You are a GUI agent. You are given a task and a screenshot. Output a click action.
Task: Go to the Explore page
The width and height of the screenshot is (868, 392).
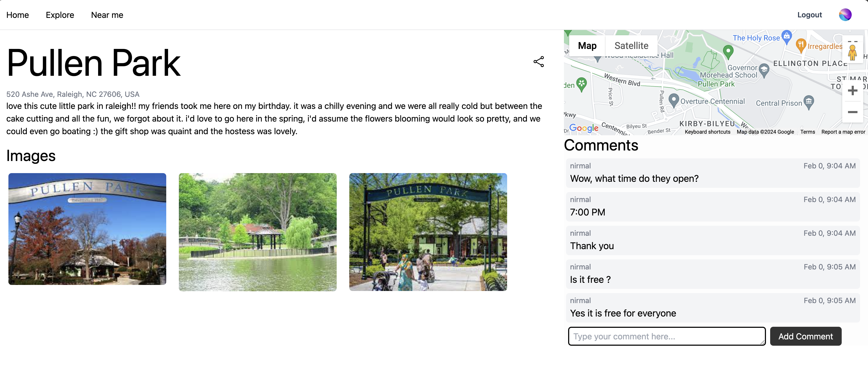[x=60, y=15]
